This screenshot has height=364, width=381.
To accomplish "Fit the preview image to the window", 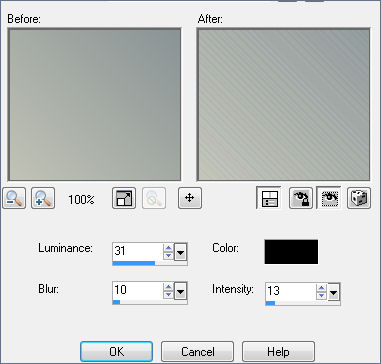I will (124, 198).
